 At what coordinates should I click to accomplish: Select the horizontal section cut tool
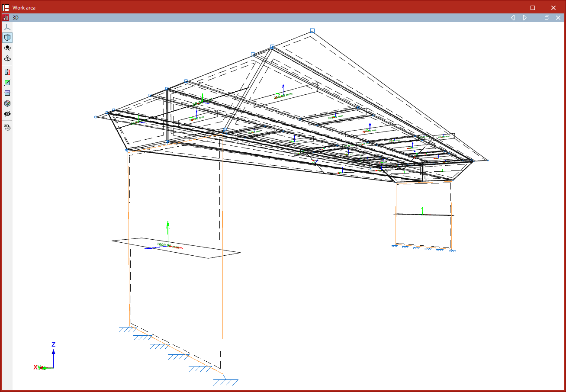pos(7,93)
